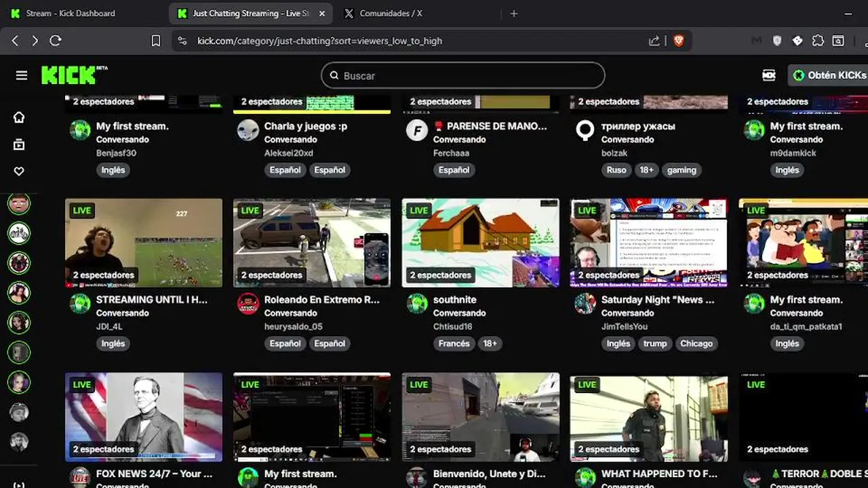Click the browser Back arrow
Screen dimensions: 868x488
(x=15, y=41)
